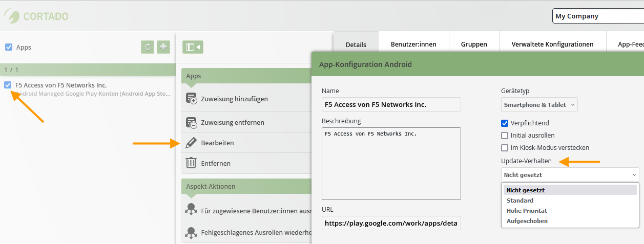The width and height of the screenshot is (644, 244).
Task: Switch to the Benutzer:innen tab
Action: 413,44
